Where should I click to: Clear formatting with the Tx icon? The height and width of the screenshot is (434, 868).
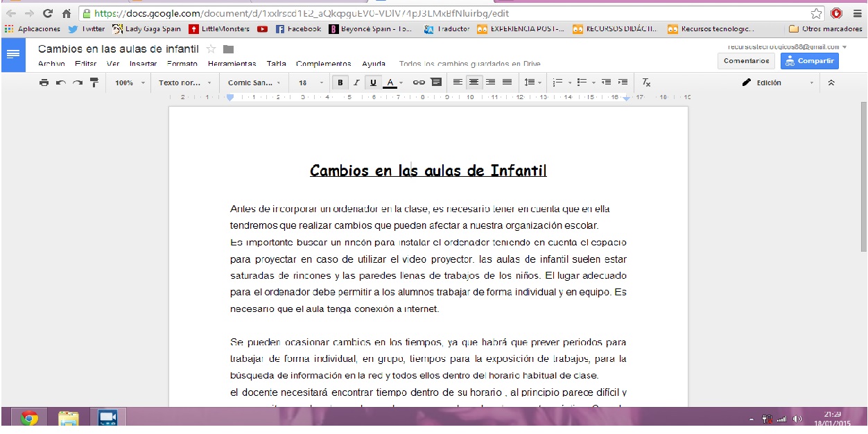[646, 83]
